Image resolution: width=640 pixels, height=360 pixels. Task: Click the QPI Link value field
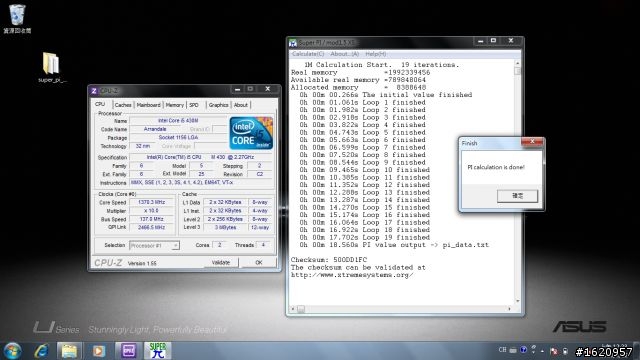coord(151,227)
